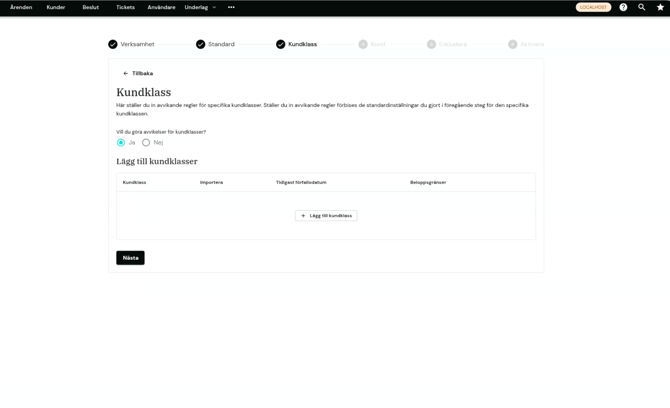Click the Aktivera step number circle
The width and height of the screenshot is (670, 408).
tap(512, 44)
